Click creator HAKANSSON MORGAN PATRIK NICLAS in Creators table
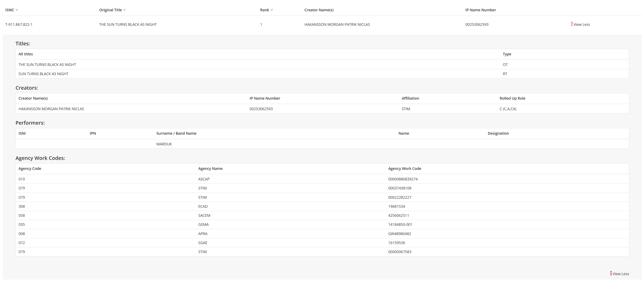This screenshot has height=281, width=644. coord(51,109)
